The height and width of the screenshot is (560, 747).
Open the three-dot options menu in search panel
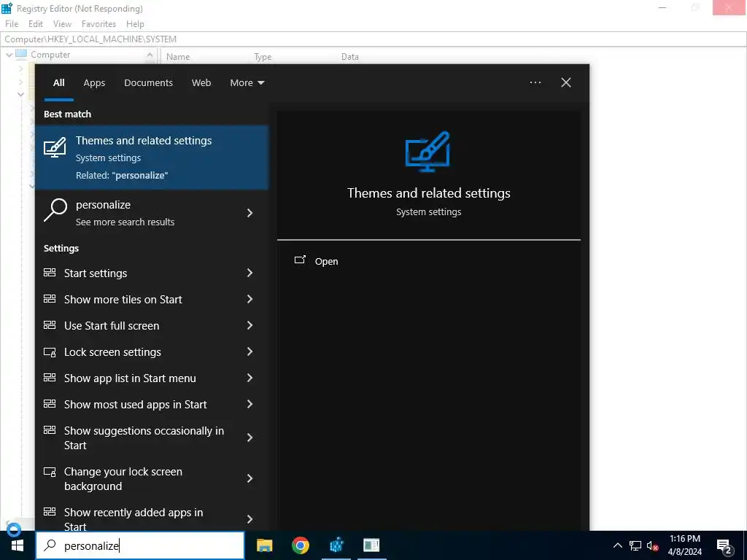[535, 82]
